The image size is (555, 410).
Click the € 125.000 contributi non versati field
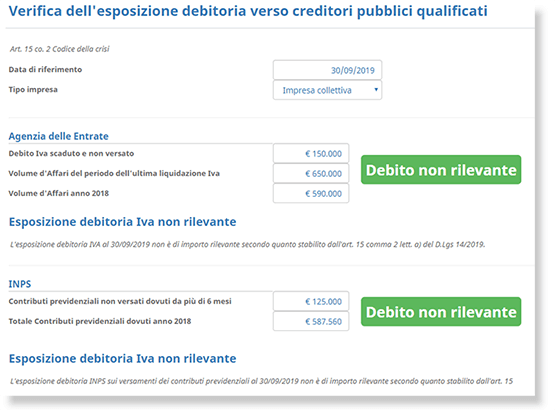pos(311,301)
